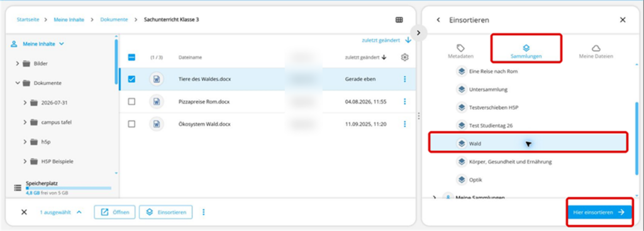Click file name 'Pizzapreise Rom.docx'
This screenshot has width=644, height=231.
[x=204, y=102]
